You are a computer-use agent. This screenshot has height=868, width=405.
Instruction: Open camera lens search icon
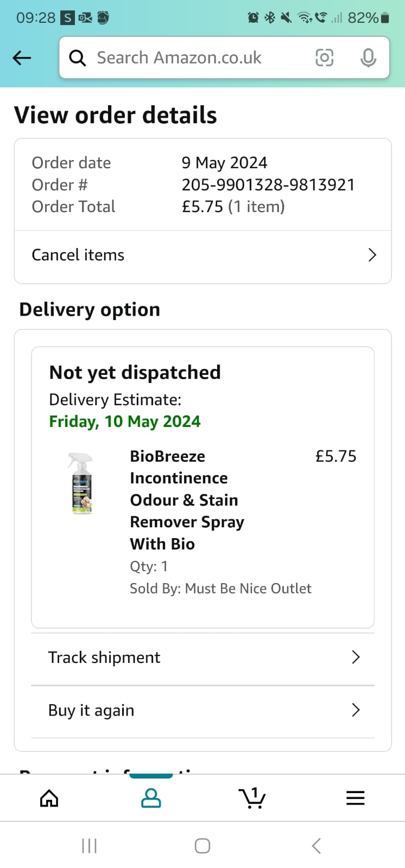[324, 58]
